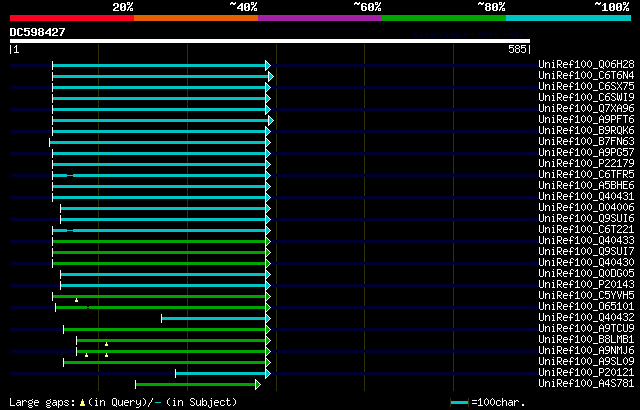Open the UniRef100_B8LMB1 hit label
This screenshot has height=410, width=640.
click(x=587, y=340)
